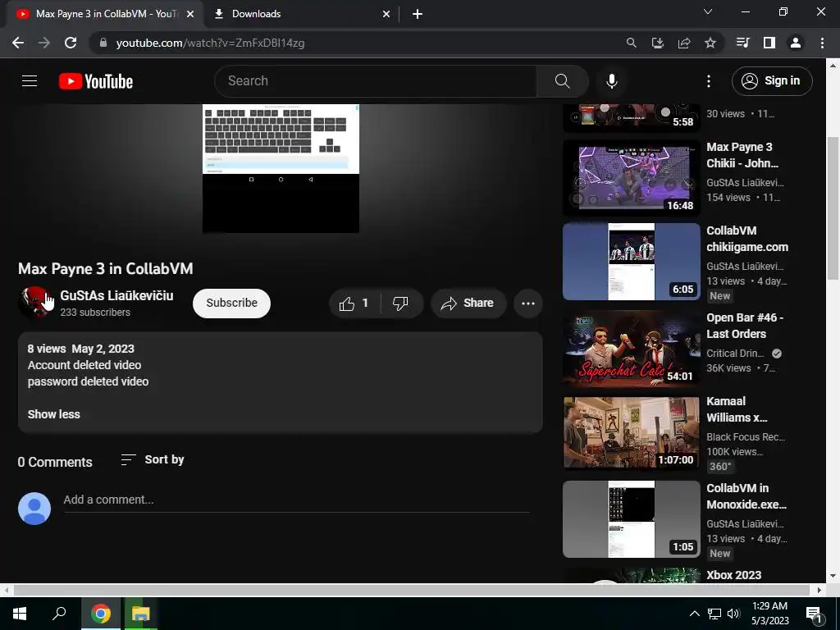The image size is (840, 630).
Task: Go back in browser history
Action: pyautogui.click(x=18, y=43)
